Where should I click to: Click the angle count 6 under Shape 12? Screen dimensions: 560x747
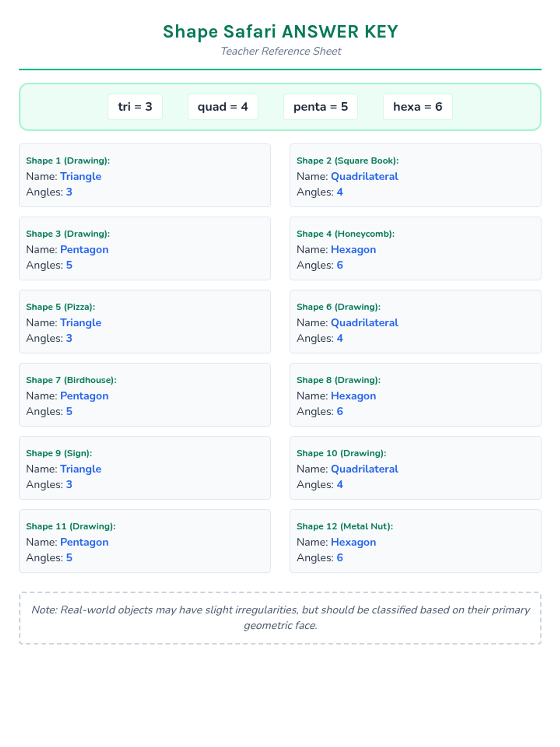tap(340, 558)
